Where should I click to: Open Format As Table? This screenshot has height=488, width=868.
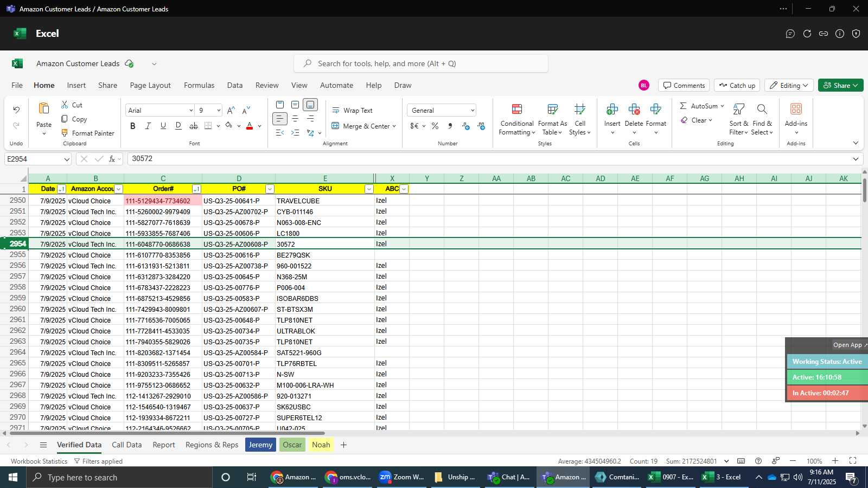point(552,120)
